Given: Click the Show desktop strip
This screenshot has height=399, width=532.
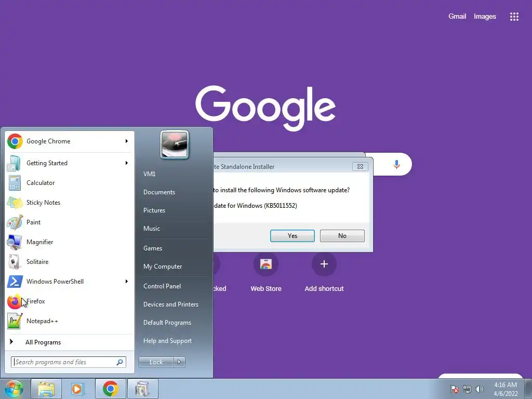Looking at the screenshot, I should [x=528, y=389].
